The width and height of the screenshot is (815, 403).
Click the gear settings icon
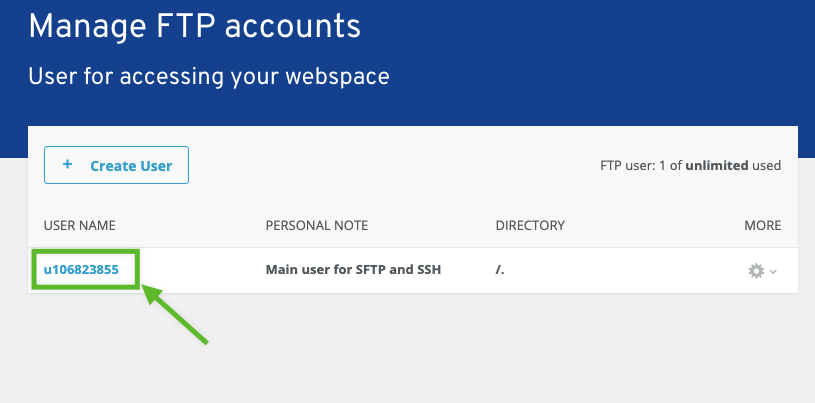[756, 271]
